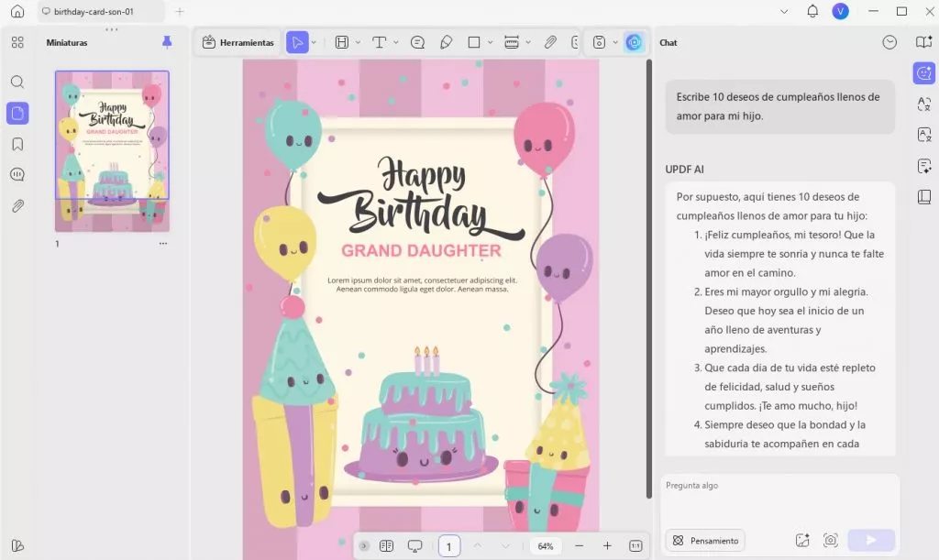Click the save icon in toolbar
Screen dimensions: 939x560
tap(599, 42)
